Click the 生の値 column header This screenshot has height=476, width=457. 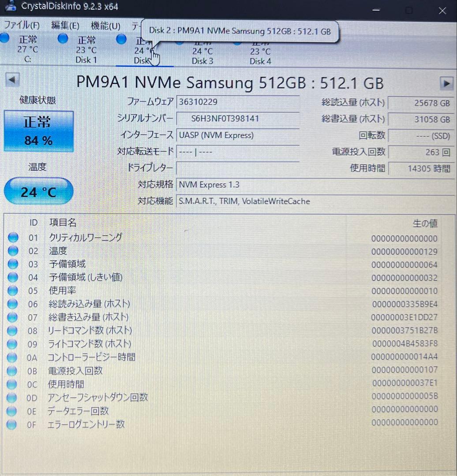pos(425,223)
